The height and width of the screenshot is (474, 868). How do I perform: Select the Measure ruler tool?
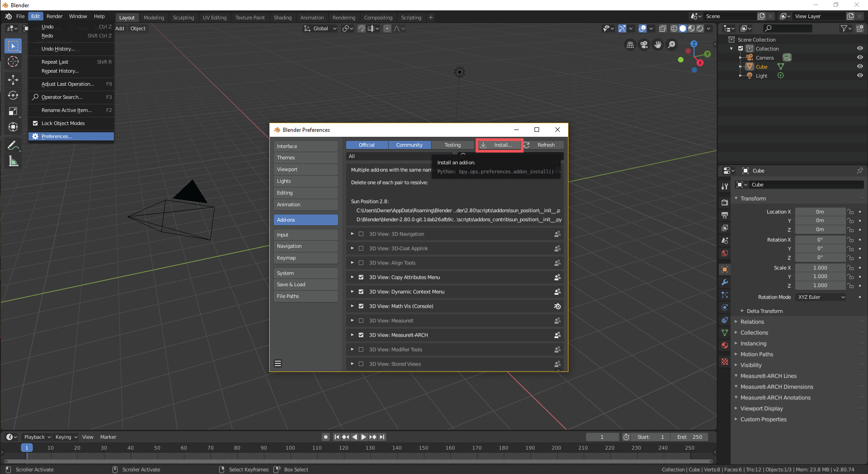point(13,161)
